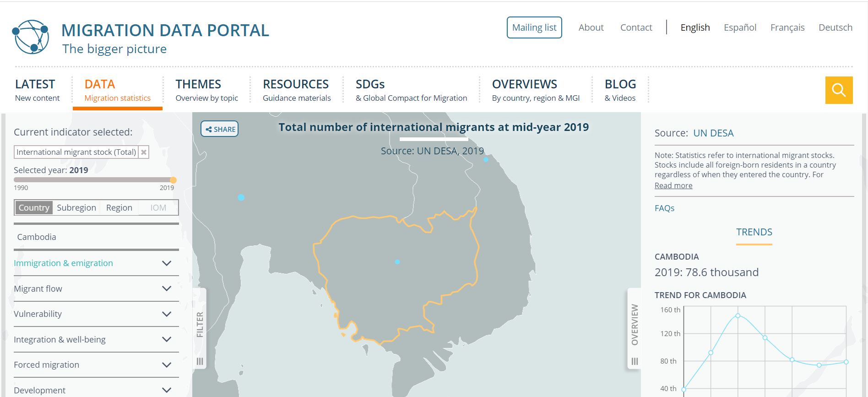The image size is (868, 397).
Task: Select the Country grouping toggle
Action: pyautogui.click(x=34, y=208)
